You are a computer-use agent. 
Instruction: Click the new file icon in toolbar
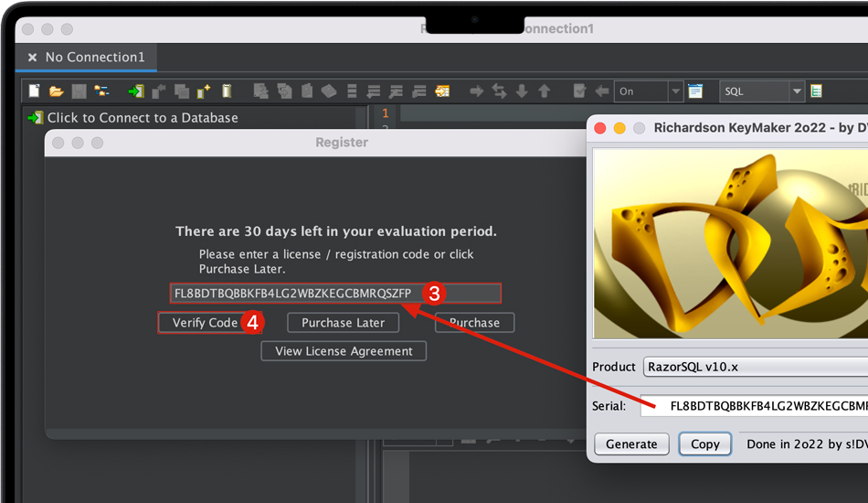[34, 91]
